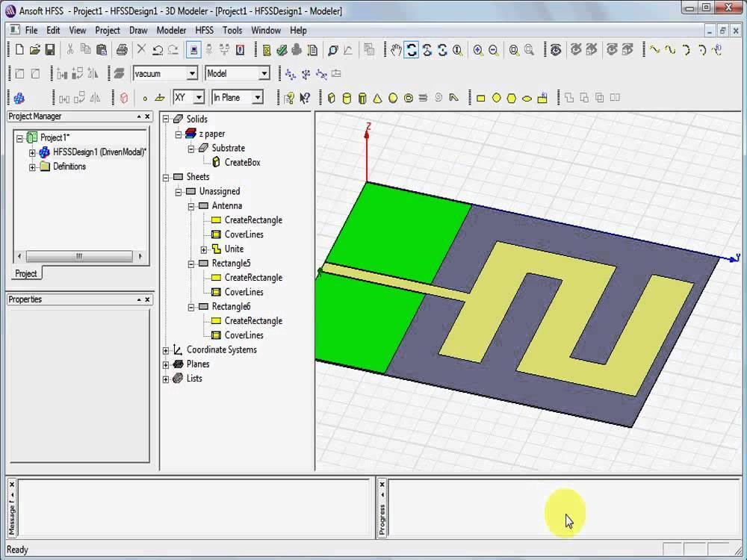Select the Pan hand tool
This screenshot has width=747, height=560.
[396, 49]
